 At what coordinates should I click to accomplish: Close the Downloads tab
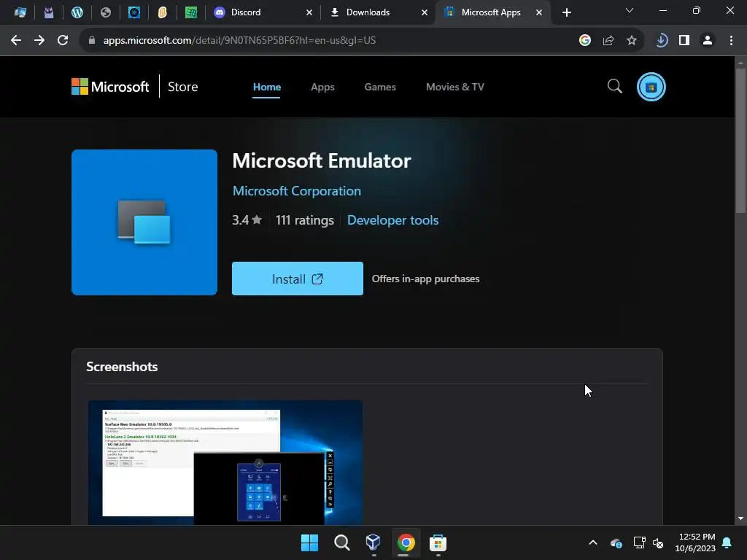[425, 12]
